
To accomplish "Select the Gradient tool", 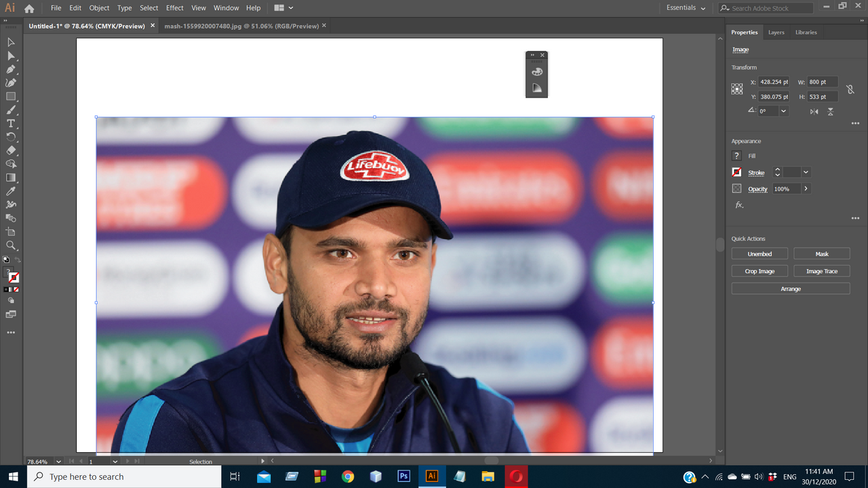I will pyautogui.click(x=11, y=178).
